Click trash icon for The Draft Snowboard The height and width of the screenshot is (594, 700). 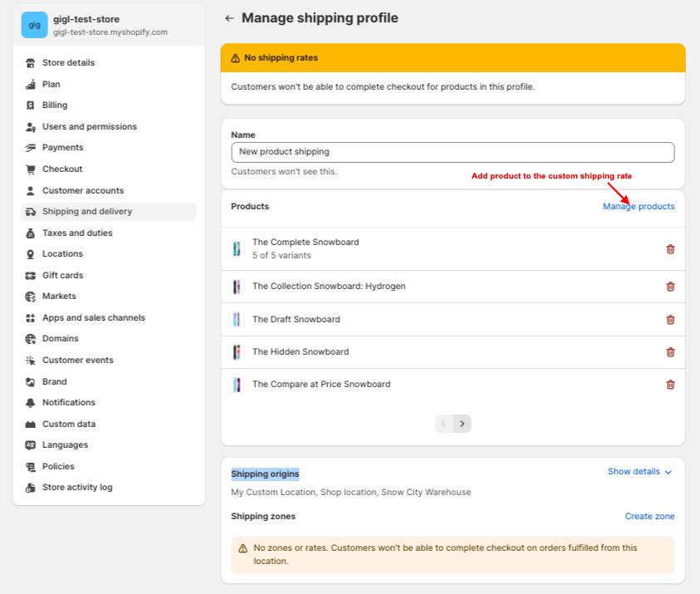[670, 319]
